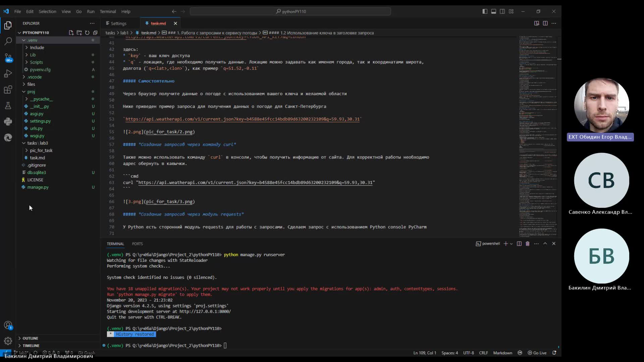The image size is (644, 362).
Task: Open the Explorer view in activity bar
Action: coord(8,25)
